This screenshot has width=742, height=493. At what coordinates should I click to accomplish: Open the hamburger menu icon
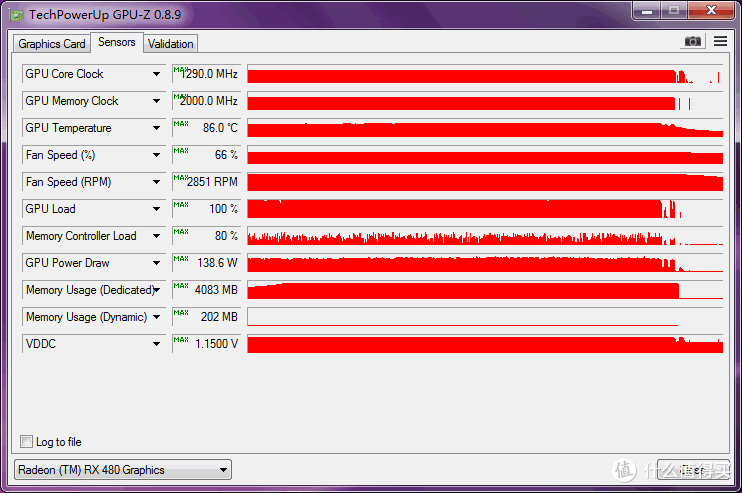(x=720, y=42)
